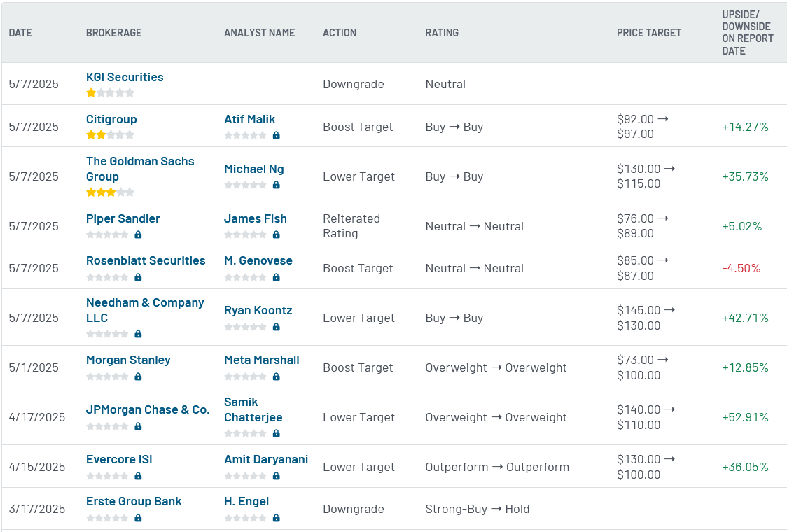Click the 4/17/2025 date cell
The height and width of the screenshot is (532, 787).
37,418
